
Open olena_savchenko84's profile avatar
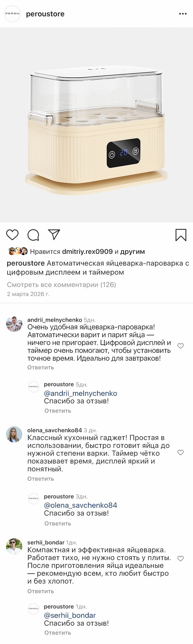pyautogui.click(x=14, y=434)
